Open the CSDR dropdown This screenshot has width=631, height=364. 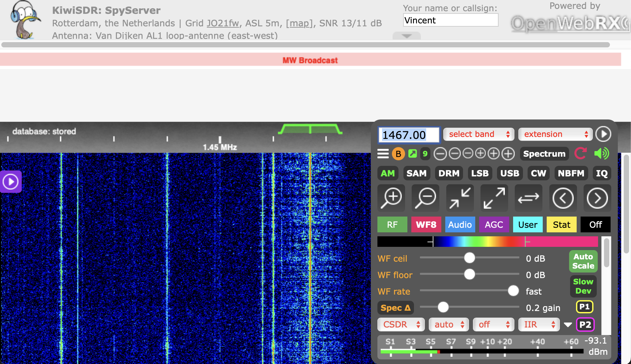(x=401, y=325)
